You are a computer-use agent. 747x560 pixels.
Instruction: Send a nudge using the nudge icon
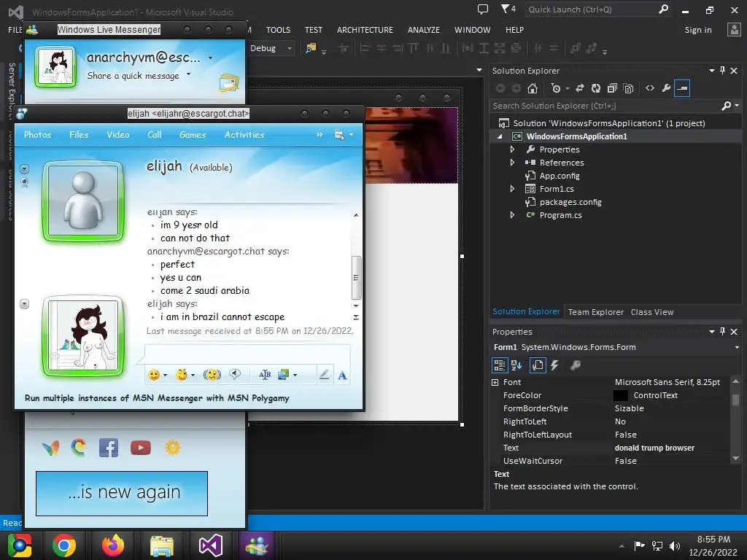[x=212, y=376]
